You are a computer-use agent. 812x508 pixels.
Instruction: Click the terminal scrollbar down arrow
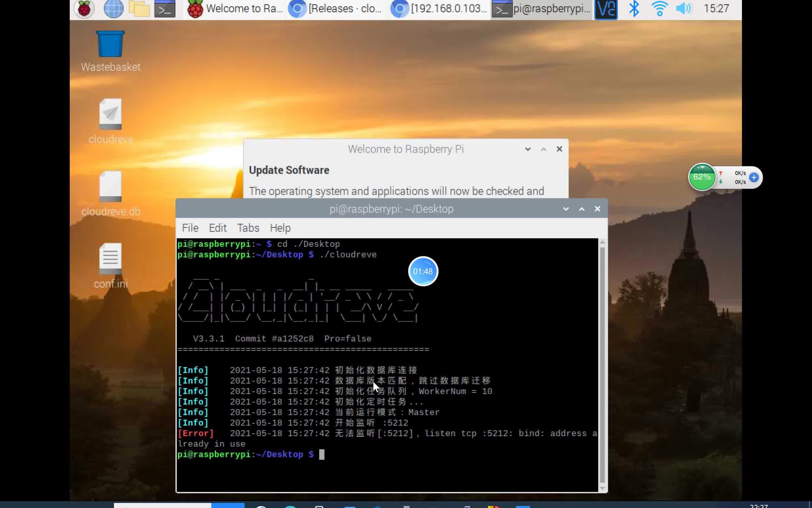pos(603,488)
